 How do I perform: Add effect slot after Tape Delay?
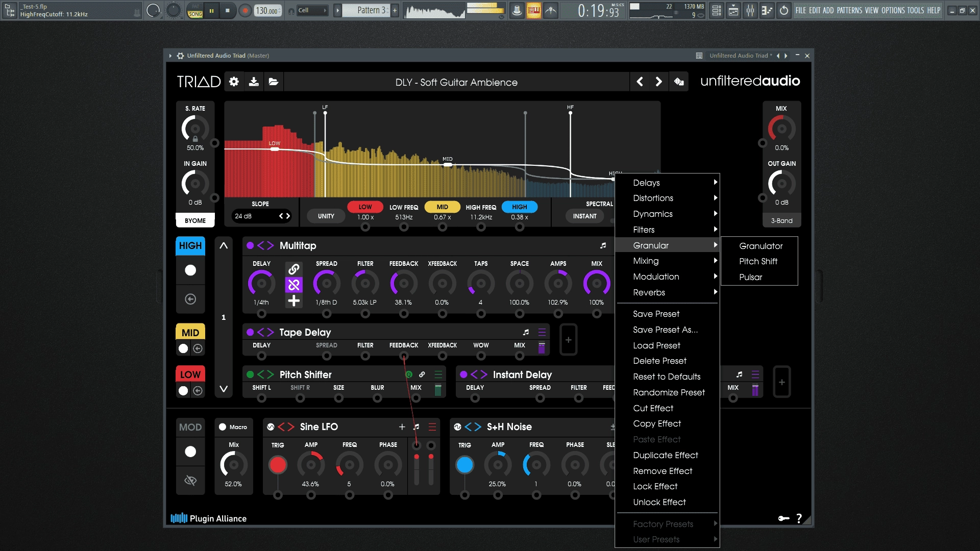569,340
